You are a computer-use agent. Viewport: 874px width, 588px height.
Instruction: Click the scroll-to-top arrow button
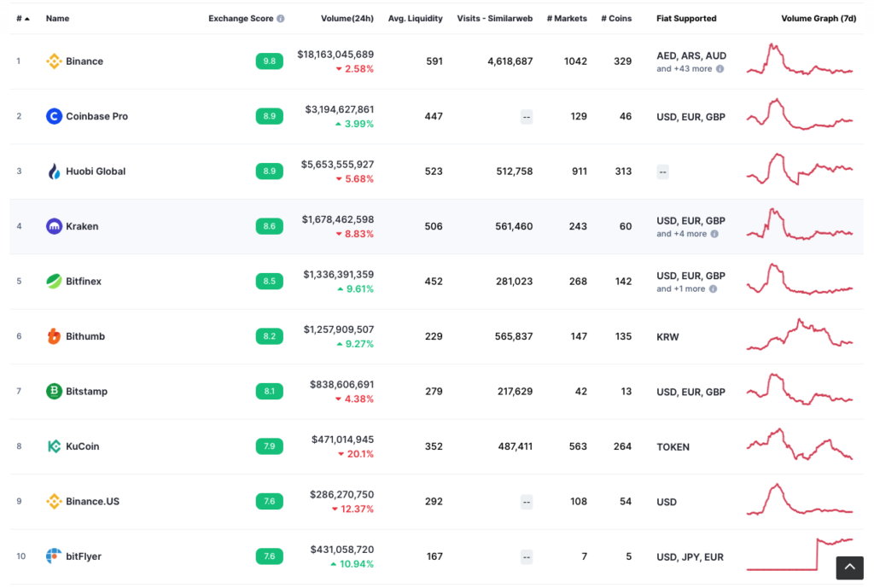pos(849,568)
